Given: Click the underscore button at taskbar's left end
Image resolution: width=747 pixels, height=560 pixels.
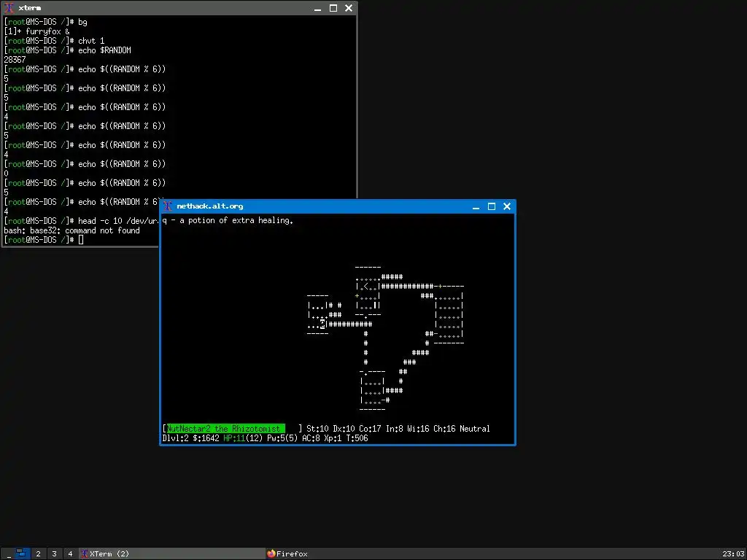Looking at the screenshot, I should click(x=8, y=554).
